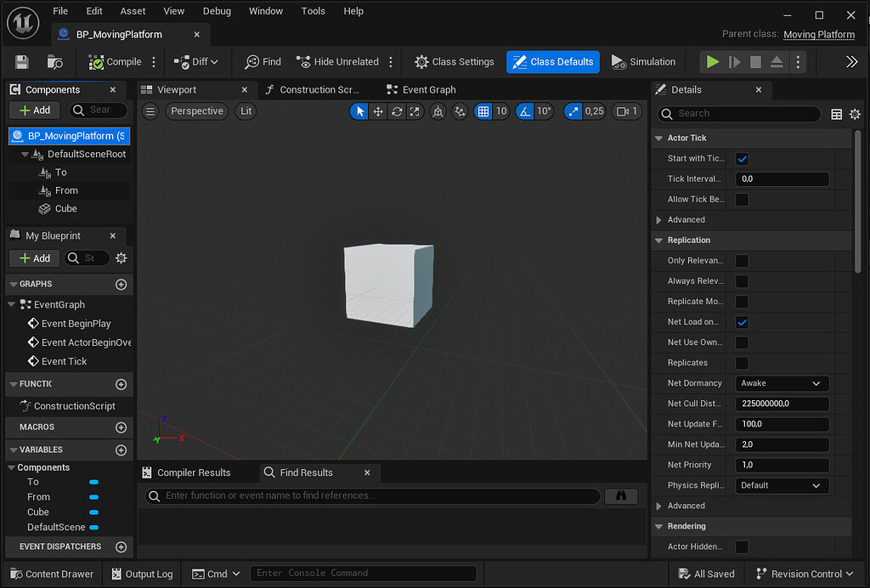
Task: Start Play in Editor with the green arrow
Action: [713, 61]
